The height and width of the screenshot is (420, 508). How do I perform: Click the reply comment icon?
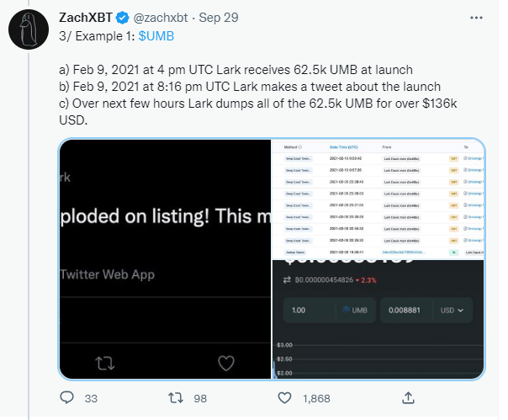69,396
